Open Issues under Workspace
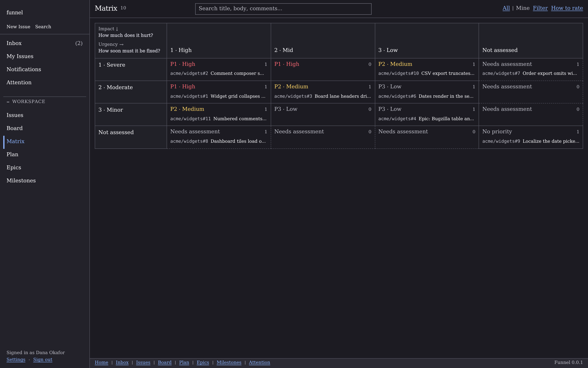Screen dimensions: 588x368 click(x=45, y=115)
